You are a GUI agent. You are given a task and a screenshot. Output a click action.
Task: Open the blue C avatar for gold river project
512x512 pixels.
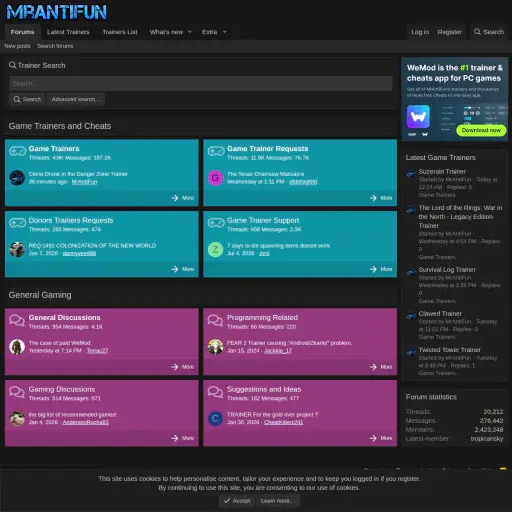pos(215,419)
